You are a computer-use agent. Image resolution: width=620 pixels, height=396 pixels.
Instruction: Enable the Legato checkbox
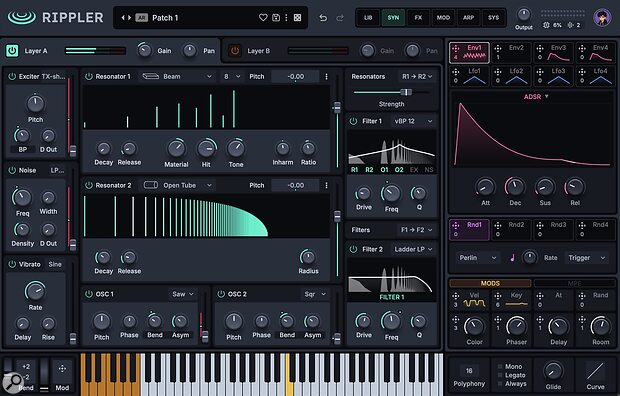pos(500,375)
